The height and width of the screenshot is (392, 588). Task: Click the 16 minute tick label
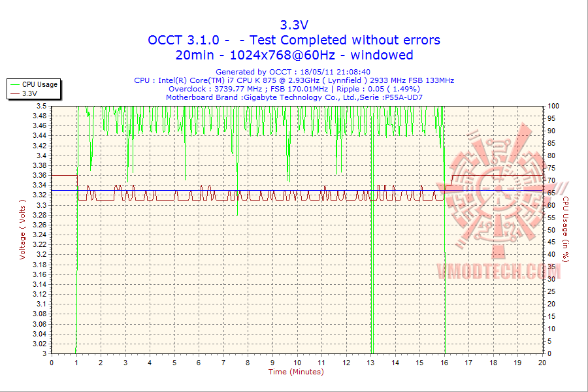(444, 363)
